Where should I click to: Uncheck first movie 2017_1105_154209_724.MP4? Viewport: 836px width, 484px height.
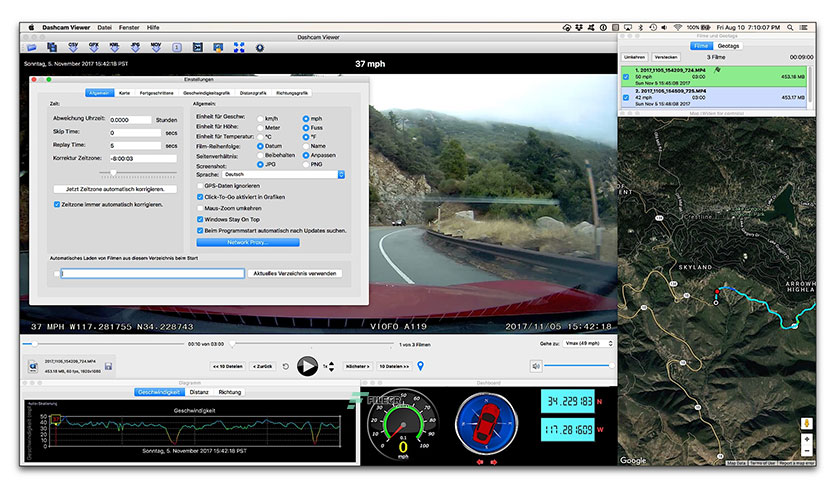tap(626, 77)
